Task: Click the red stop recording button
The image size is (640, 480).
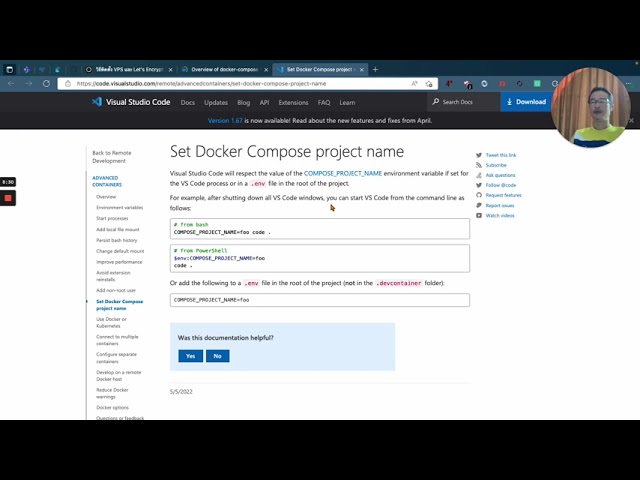Action: click(x=8, y=198)
